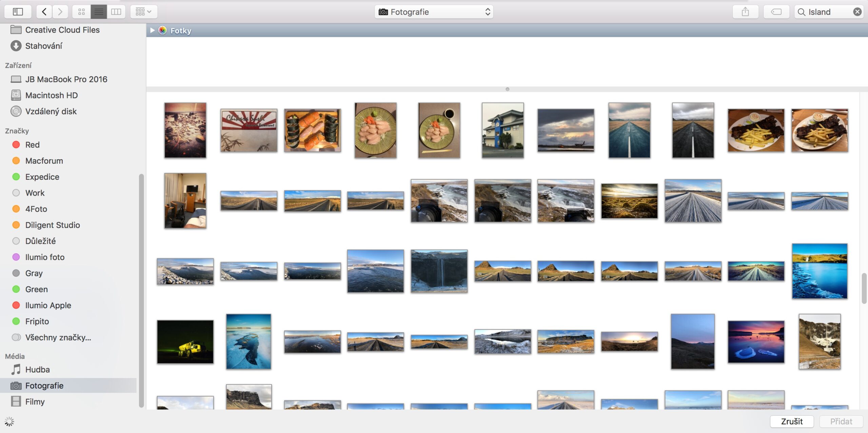Switch to list view mode

point(99,12)
